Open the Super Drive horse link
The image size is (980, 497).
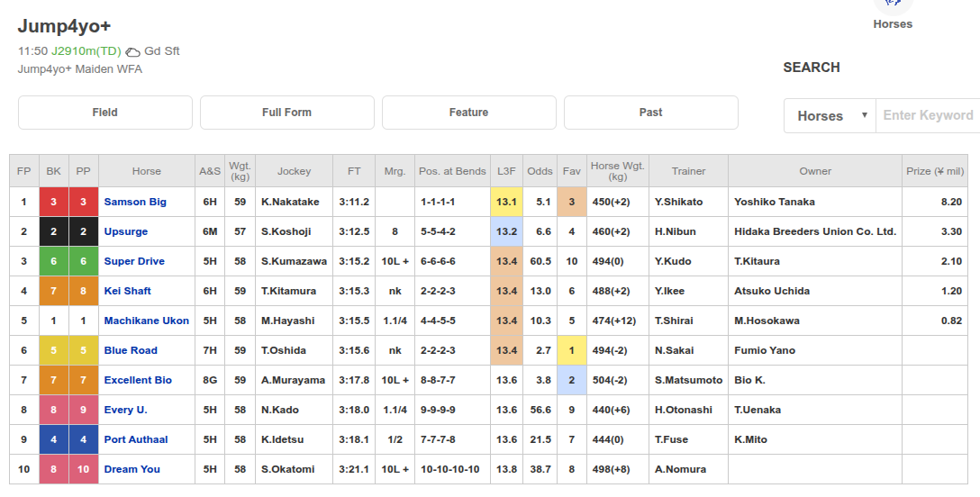pyautogui.click(x=134, y=261)
